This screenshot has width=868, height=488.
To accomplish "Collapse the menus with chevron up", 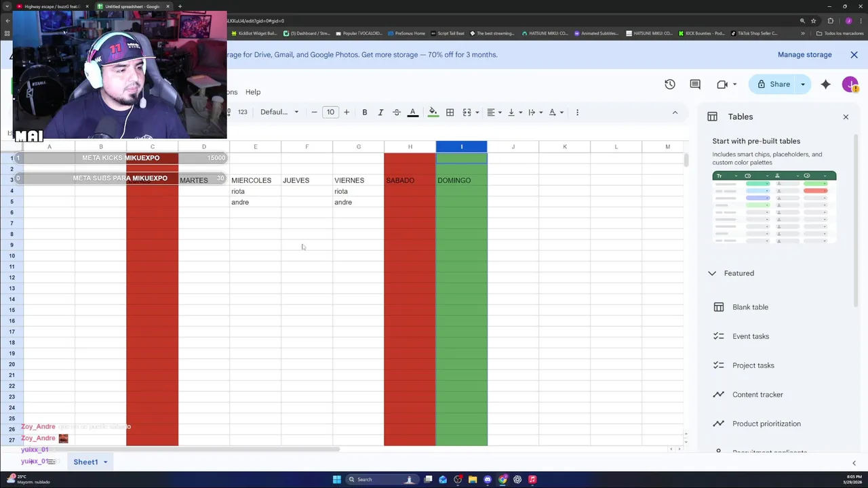I will click(x=675, y=113).
